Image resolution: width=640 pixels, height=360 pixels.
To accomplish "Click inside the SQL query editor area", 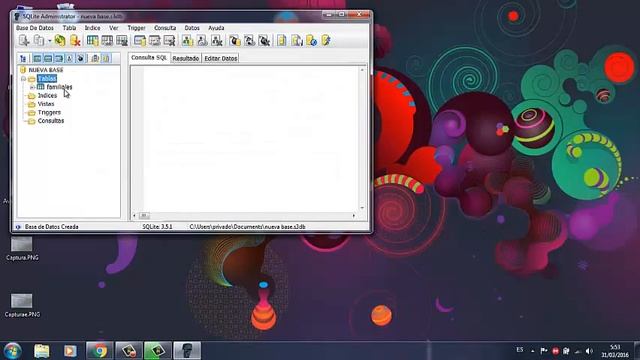I will (251, 139).
